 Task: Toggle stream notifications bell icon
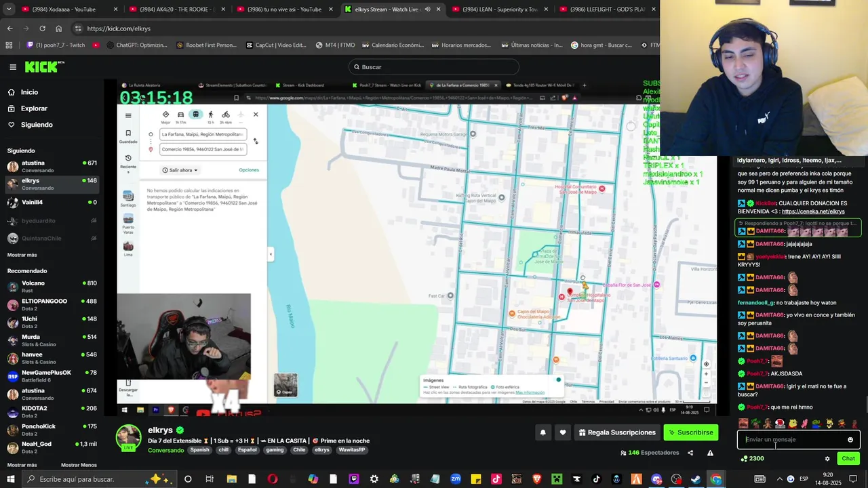point(542,432)
